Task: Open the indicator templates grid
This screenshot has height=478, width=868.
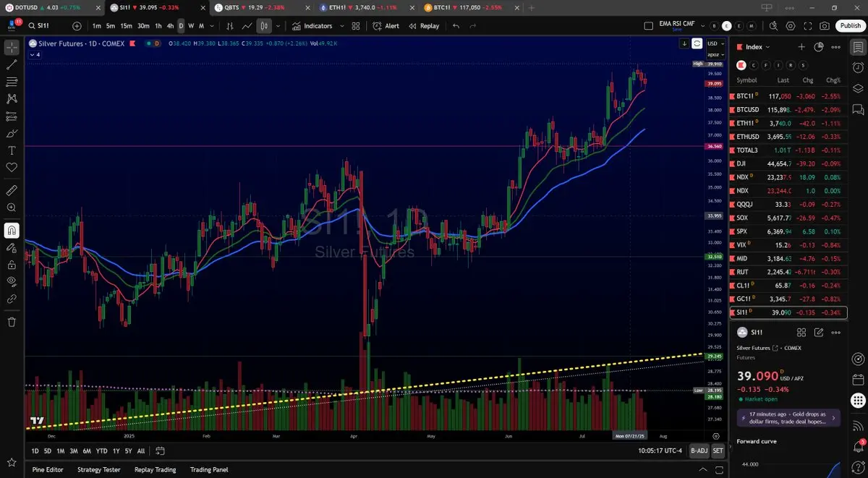Action: coord(355,26)
